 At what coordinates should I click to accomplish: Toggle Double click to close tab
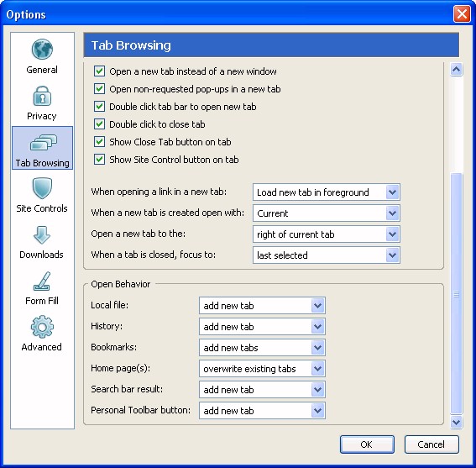[99, 124]
